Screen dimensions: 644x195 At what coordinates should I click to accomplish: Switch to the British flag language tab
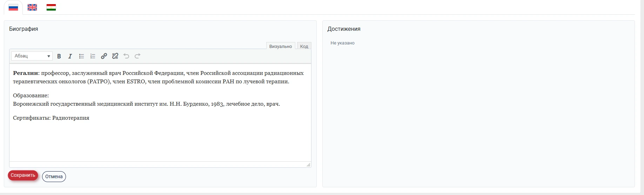[32, 7]
